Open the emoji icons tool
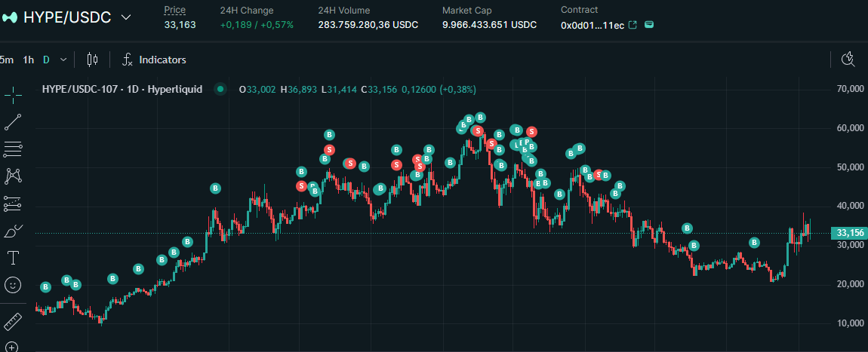Image resolution: width=868 pixels, height=352 pixels. click(x=13, y=285)
